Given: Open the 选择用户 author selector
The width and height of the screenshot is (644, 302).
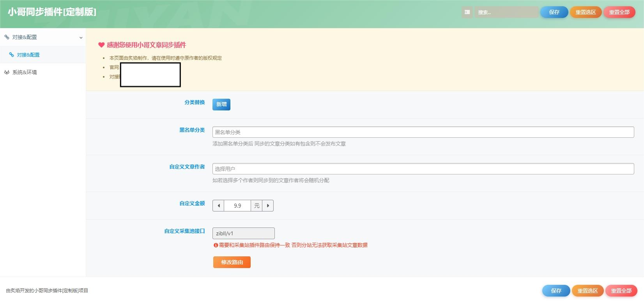Looking at the screenshot, I should tap(423, 169).
